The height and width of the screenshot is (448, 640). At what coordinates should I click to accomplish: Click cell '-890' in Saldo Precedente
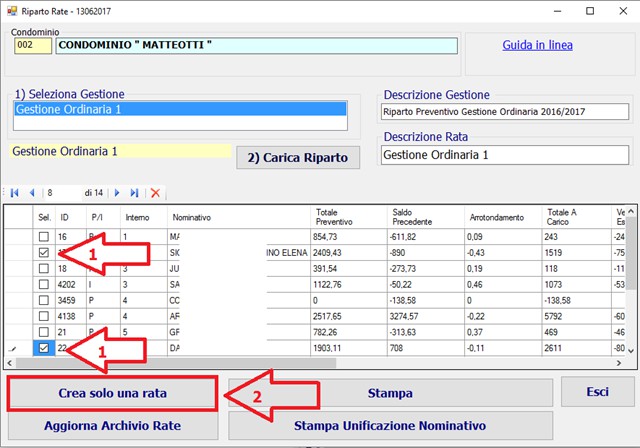click(x=426, y=253)
